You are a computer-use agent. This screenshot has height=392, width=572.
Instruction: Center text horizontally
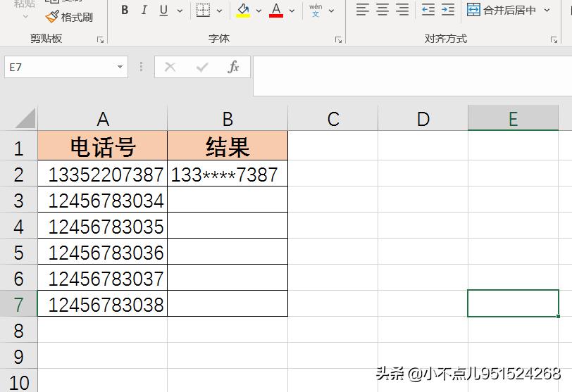point(383,10)
